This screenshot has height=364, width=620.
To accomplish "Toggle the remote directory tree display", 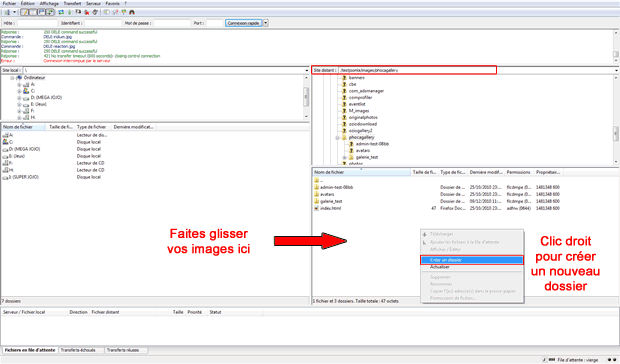I will pyautogui.click(x=41, y=12).
